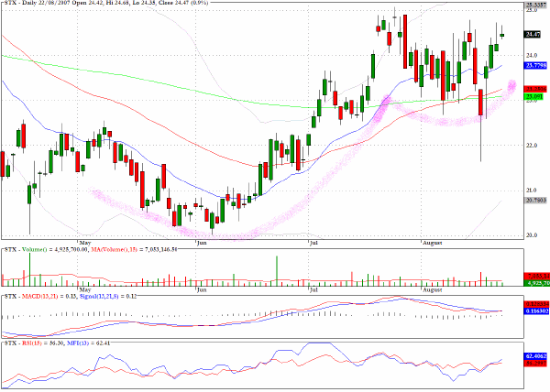Screen dimensions: 550x392
Task: Click the August label under the volume panel
Action: pyautogui.click(x=433, y=290)
